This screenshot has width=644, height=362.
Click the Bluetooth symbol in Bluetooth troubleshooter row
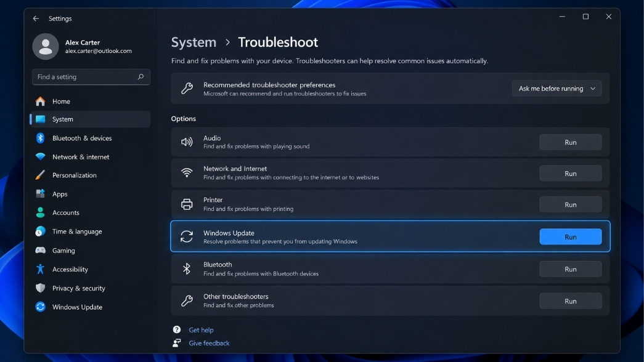click(187, 269)
